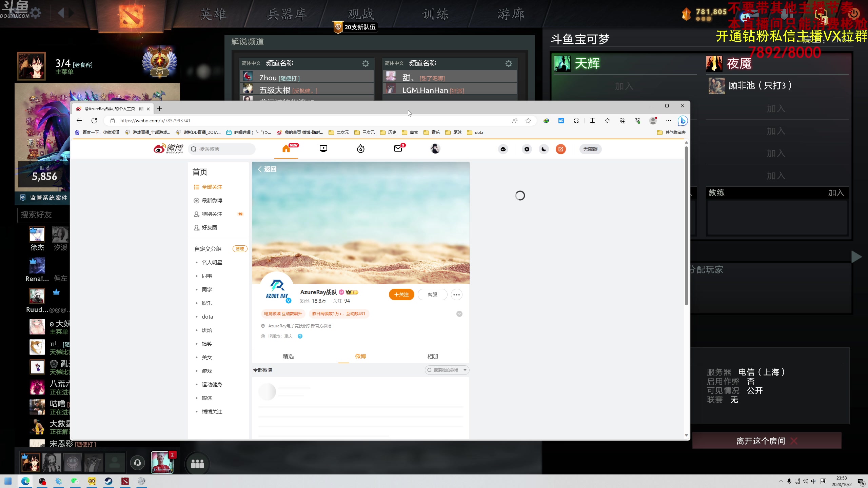The height and width of the screenshot is (488, 868).
Task: Open Edge settings and more menu
Action: tap(669, 121)
